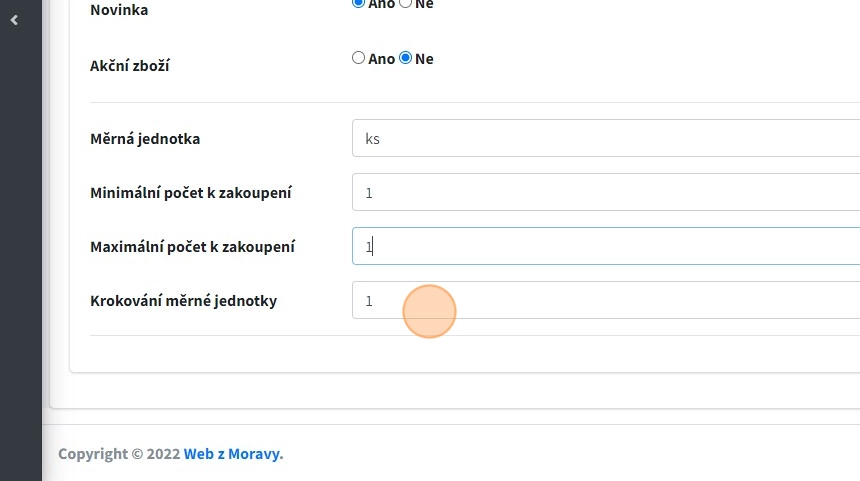Open the Web z Moravy link
Screen dimensions: 860x481
(x=232, y=454)
